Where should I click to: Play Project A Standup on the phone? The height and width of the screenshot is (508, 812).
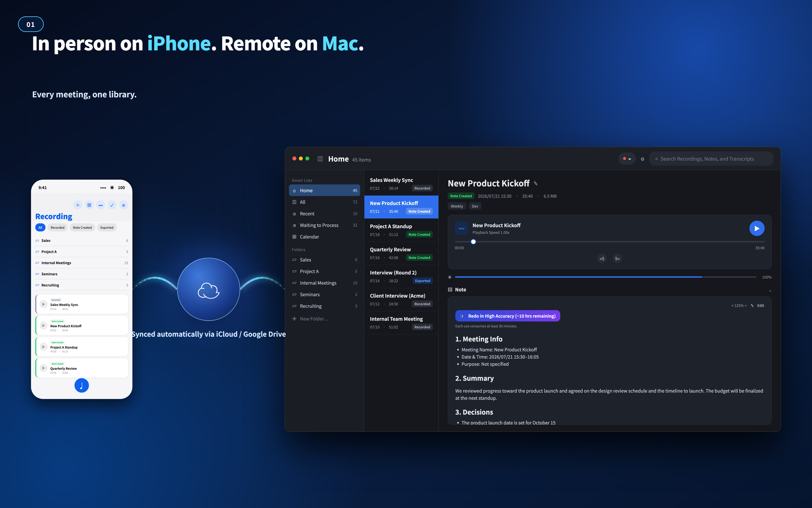pos(43,347)
